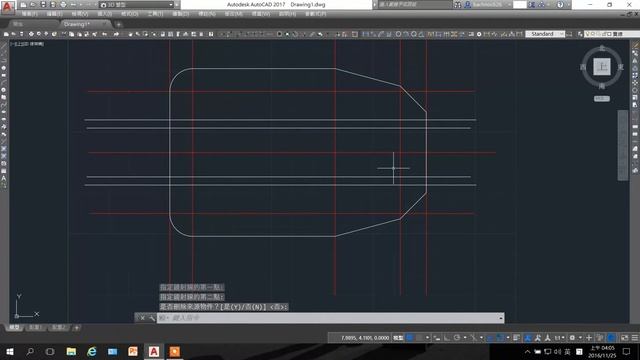Select the Fillet tool in the Modify toolbar
This screenshot has height=360, width=640.
[635, 156]
